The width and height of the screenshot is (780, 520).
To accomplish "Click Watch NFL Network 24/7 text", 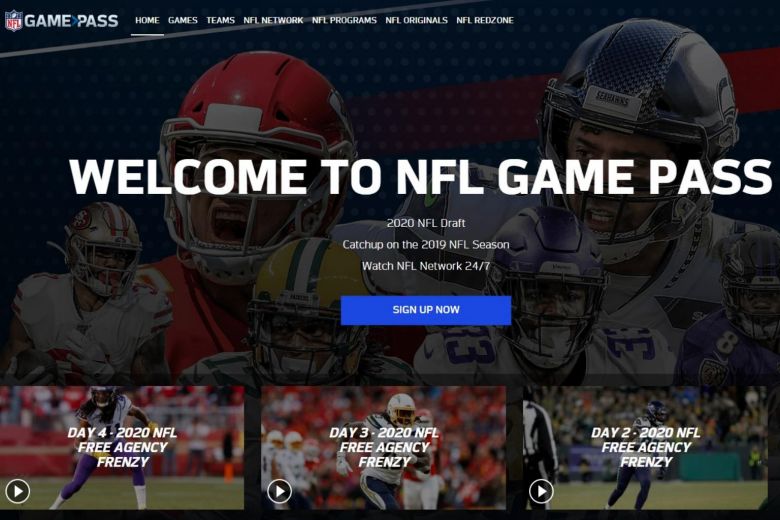I will coord(426,266).
